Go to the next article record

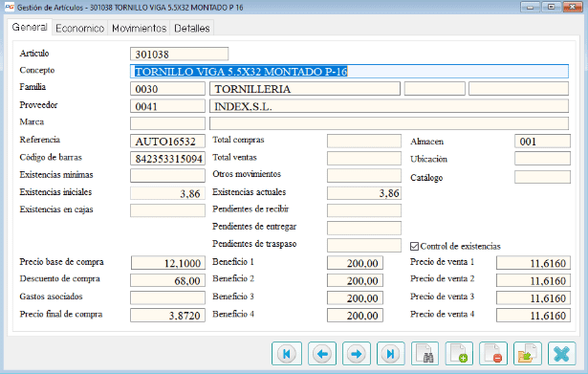[357, 353]
